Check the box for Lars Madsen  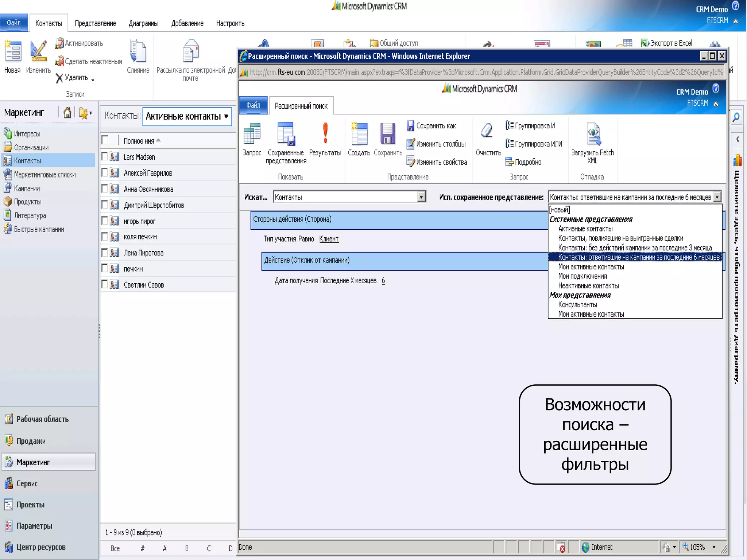click(105, 156)
